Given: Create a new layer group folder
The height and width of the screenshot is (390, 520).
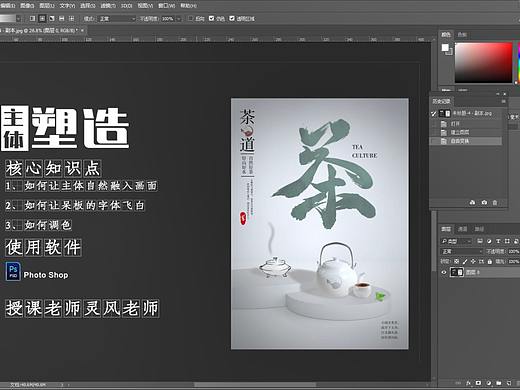Looking at the screenshot, I should click(499, 383).
